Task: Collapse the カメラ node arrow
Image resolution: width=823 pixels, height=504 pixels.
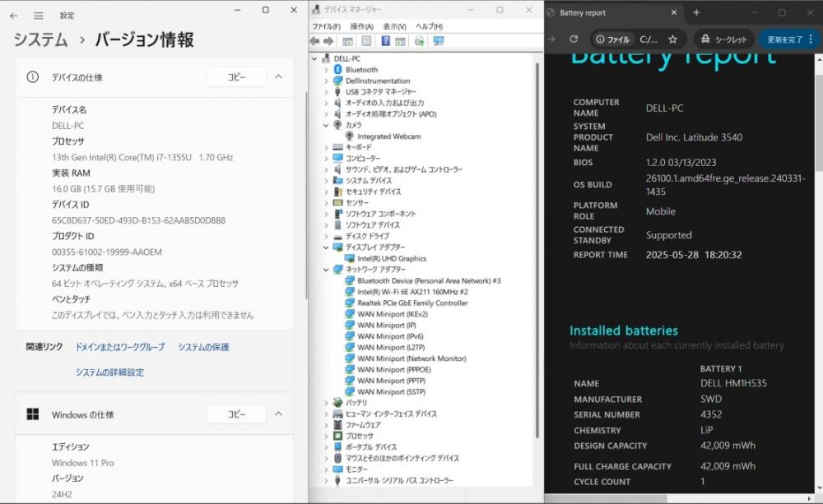Action: tap(326, 125)
